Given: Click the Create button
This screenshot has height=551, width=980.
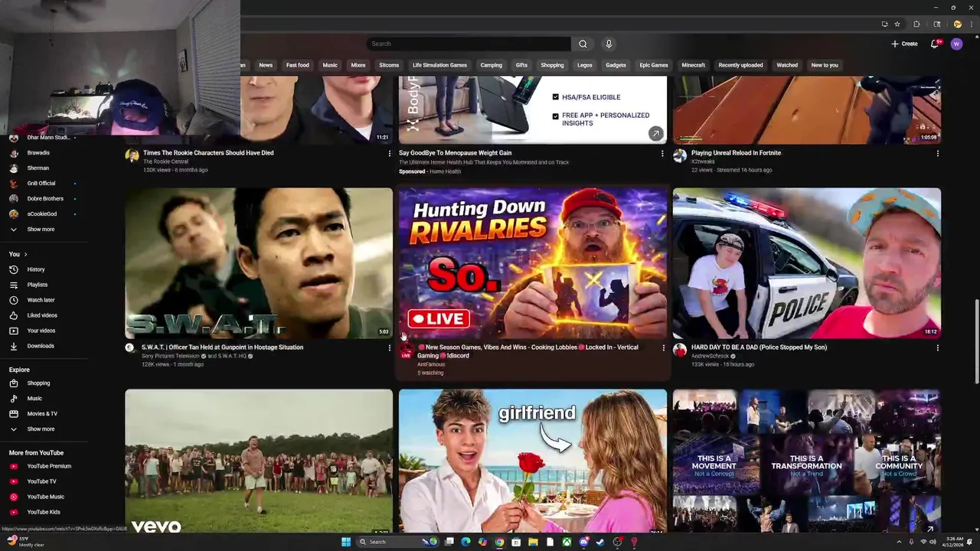Looking at the screenshot, I should click(904, 44).
